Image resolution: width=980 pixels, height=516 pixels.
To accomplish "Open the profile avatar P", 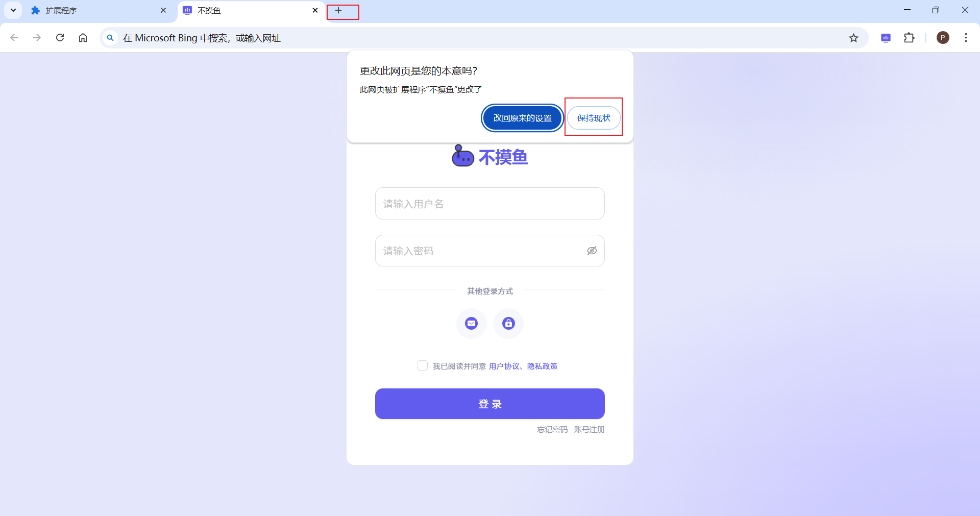I will point(943,38).
